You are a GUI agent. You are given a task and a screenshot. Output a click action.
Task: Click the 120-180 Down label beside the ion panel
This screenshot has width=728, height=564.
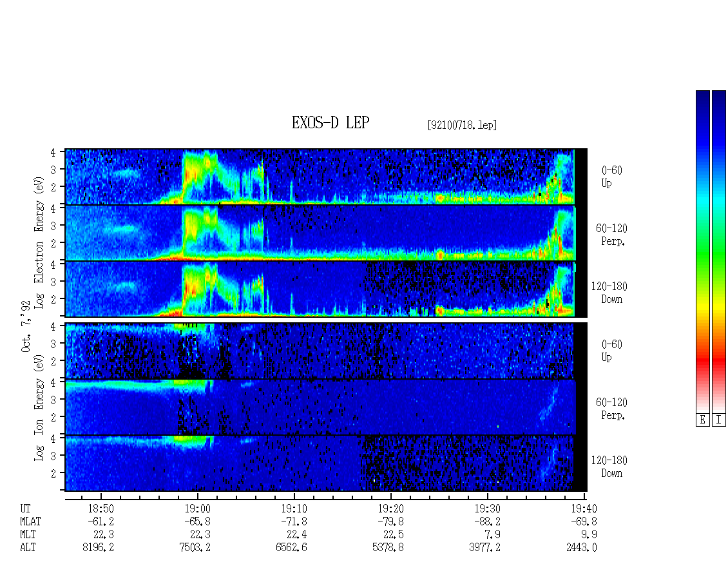(x=609, y=467)
